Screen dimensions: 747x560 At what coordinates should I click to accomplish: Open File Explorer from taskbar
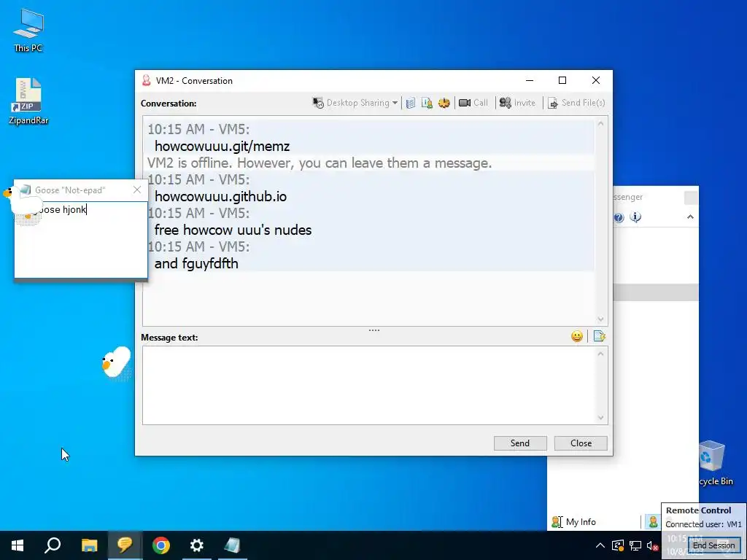(x=89, y=545)
